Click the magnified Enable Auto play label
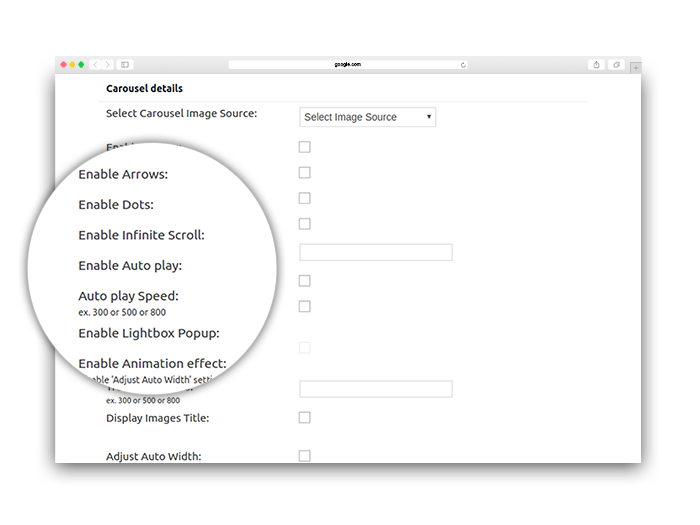This screenshot has height=525, width=700. [130, 266]
